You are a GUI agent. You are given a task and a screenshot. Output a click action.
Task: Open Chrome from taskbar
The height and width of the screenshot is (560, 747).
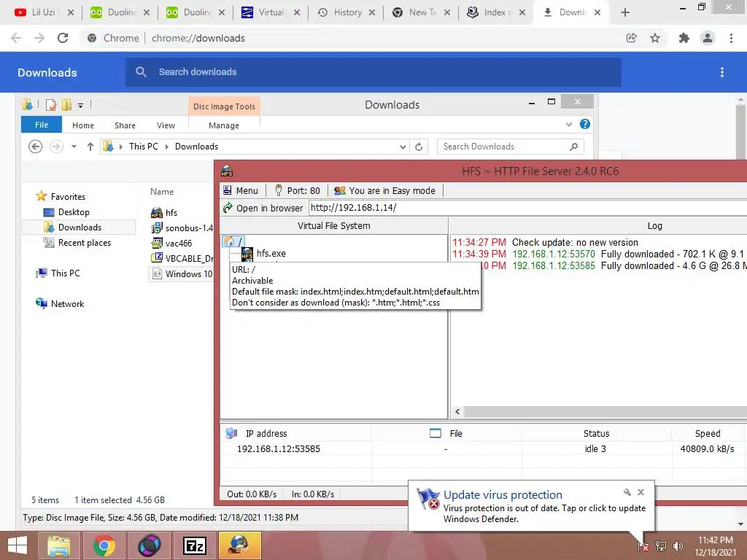pos(104,545)
